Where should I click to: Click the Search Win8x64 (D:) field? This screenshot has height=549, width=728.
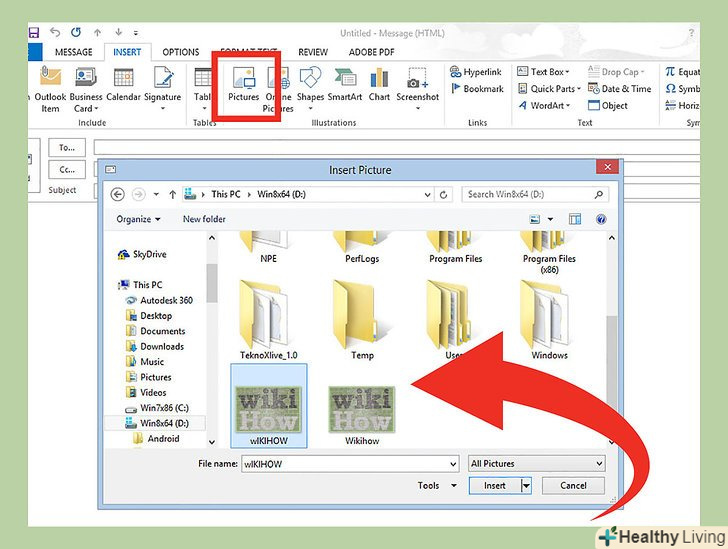535,195
